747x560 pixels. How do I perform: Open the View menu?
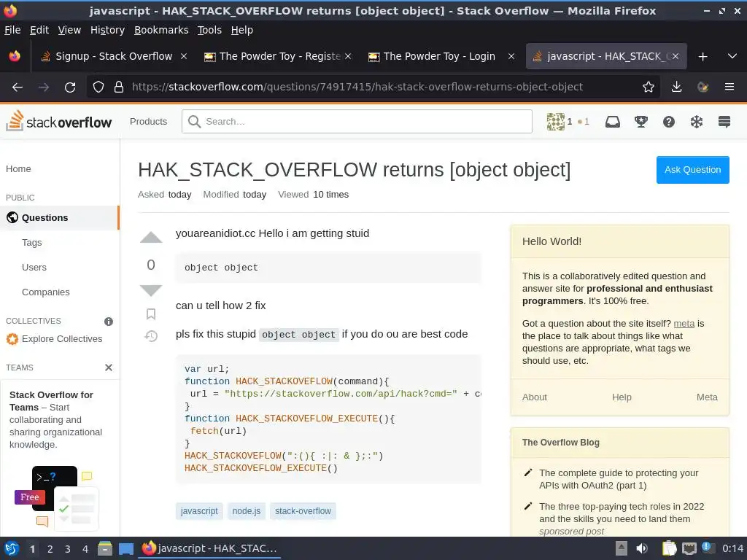69,30
